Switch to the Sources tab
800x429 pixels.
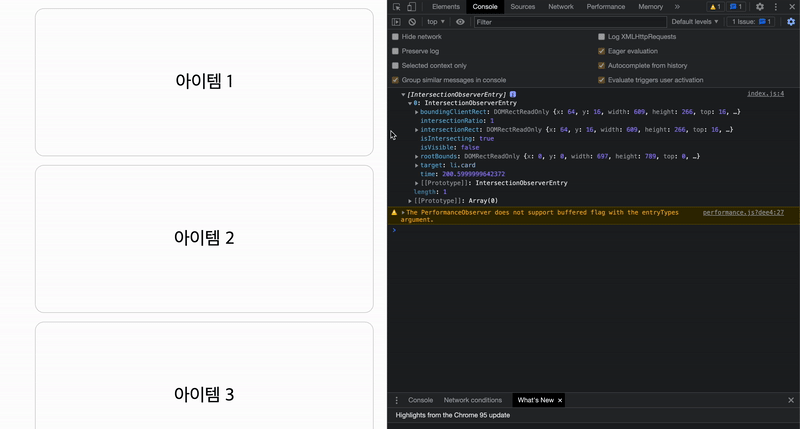522,7
